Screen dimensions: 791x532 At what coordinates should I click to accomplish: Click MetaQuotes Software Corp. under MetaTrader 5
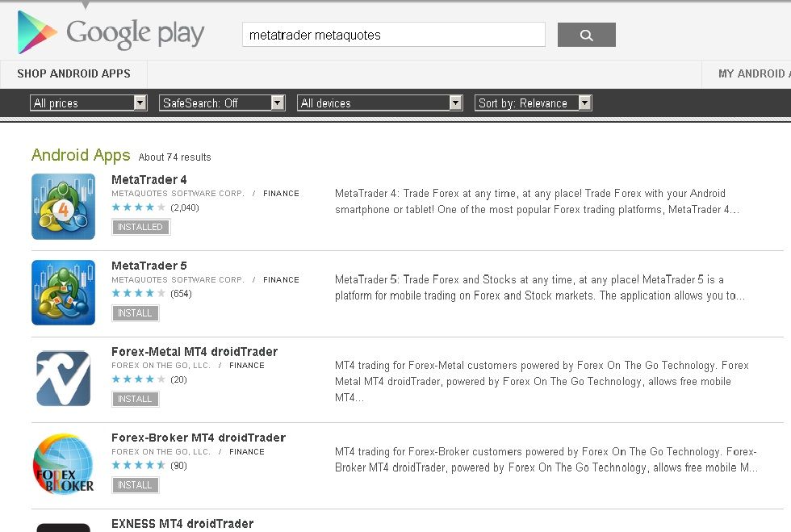coord(178,279)
